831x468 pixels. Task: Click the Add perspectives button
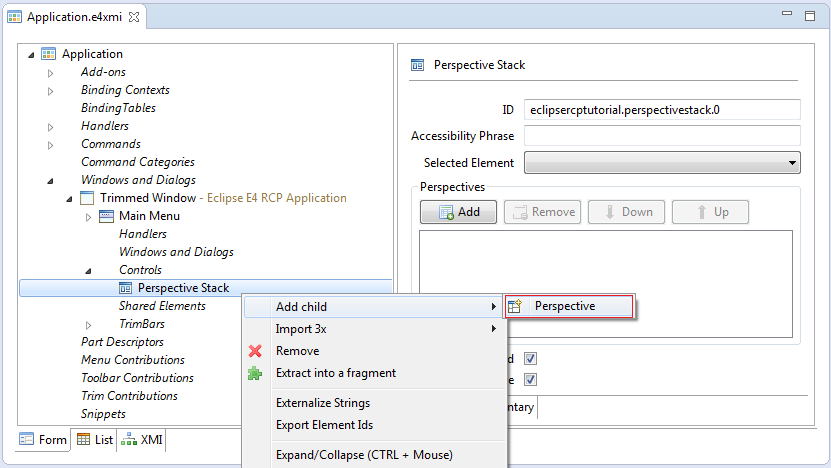tap(458, 212)
